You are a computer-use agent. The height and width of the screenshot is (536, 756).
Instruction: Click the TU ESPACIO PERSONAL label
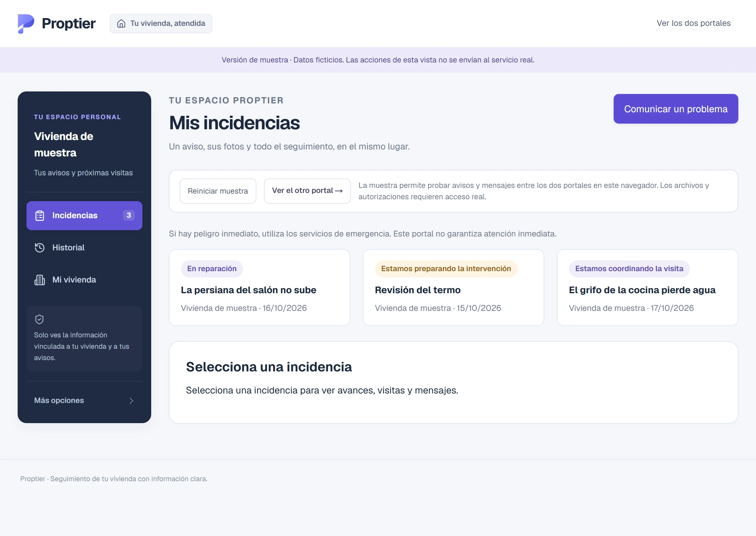(x=77, y=117)
